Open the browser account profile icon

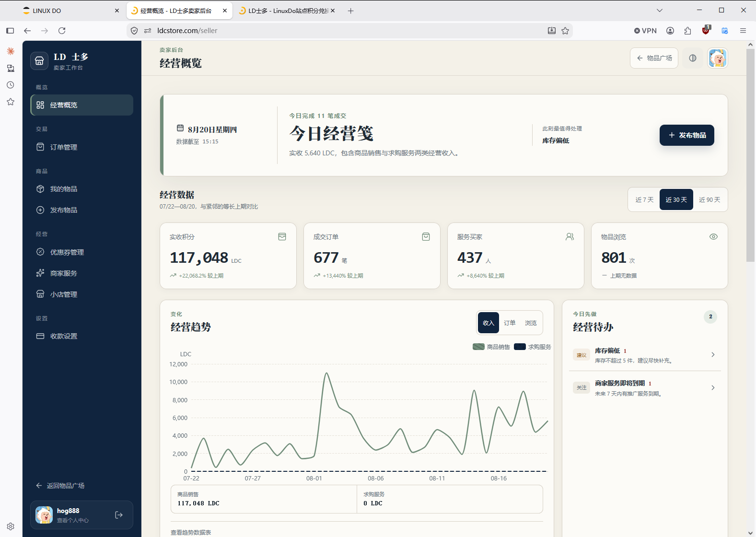point(670,31)
